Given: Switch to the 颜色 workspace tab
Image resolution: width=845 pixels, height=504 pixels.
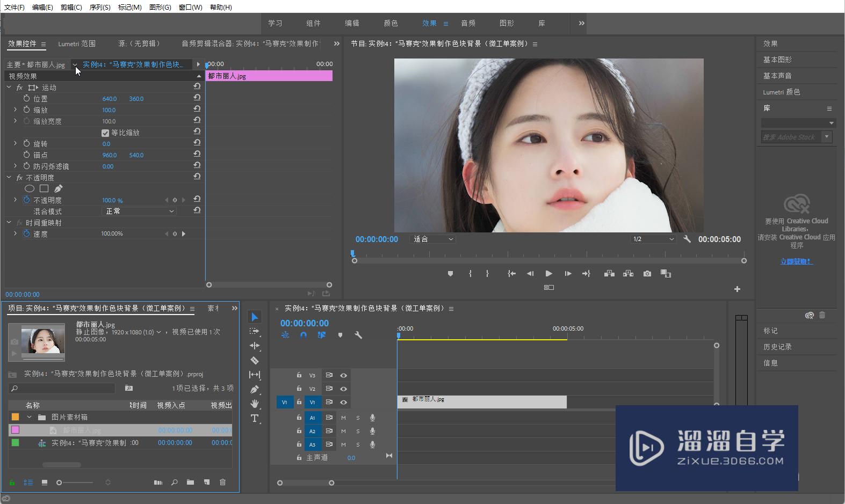Looking at the screenshot, I should pyautogui.click(x=391, y=23).
